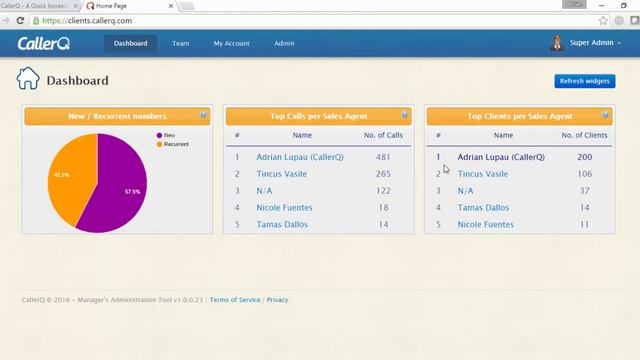This screenshot has width=640, height=360.
Task: Click the Dashboard house icon
Action: [28, 78]
